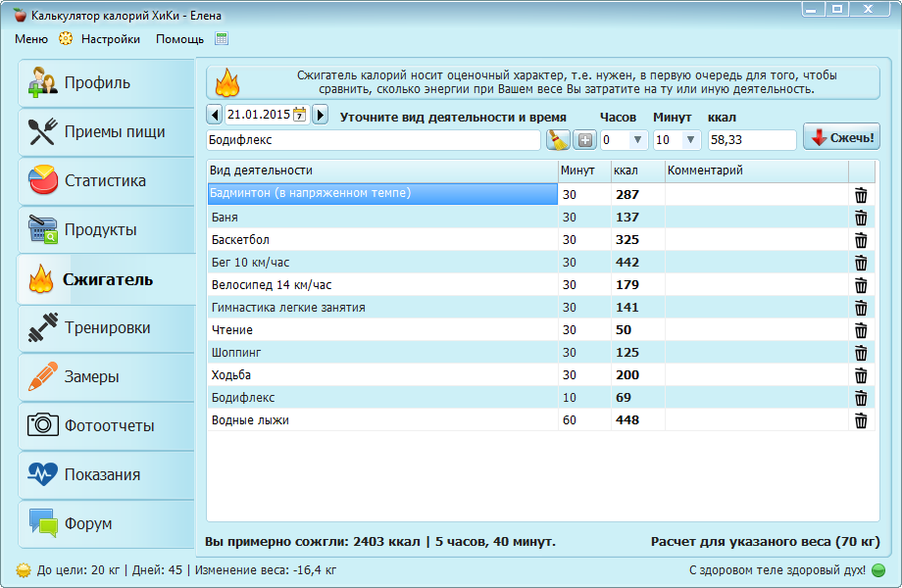Delete the Баня activity row
The image size is (902, 588).
coord(861,217)
